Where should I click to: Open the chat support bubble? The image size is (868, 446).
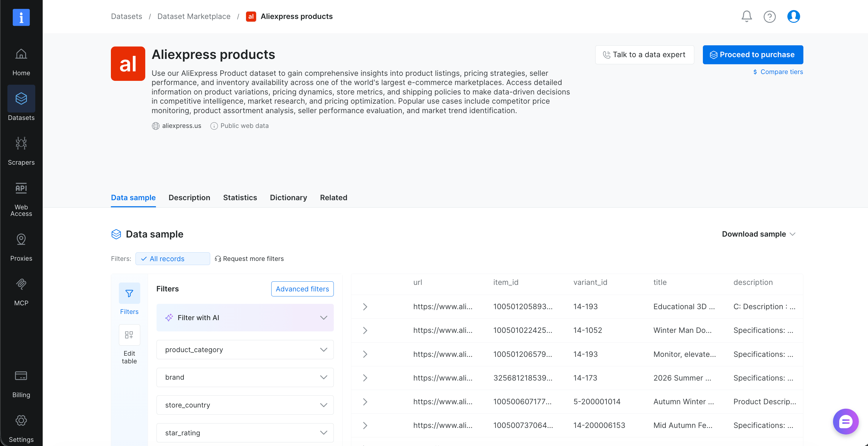845,421
